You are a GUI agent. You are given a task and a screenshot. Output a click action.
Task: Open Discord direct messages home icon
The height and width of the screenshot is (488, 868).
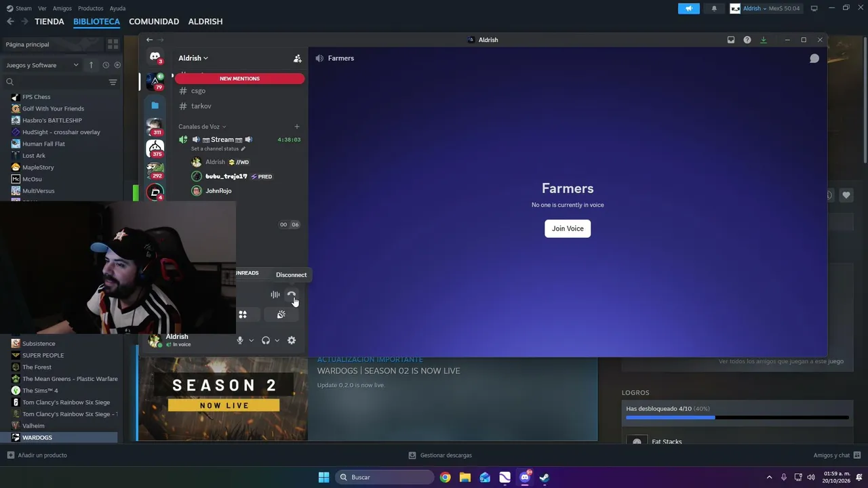tap(155, 57)
